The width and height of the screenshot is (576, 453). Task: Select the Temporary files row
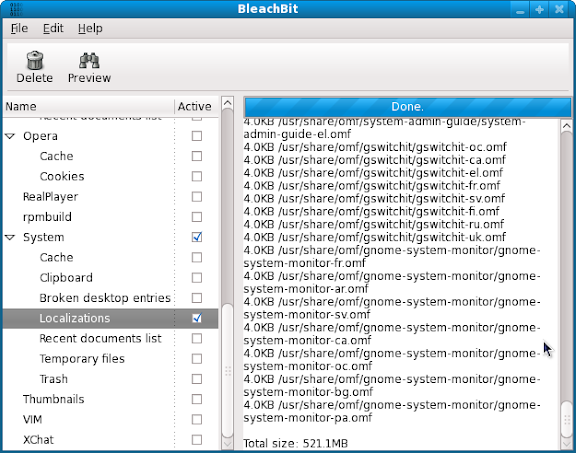point(111,359)
